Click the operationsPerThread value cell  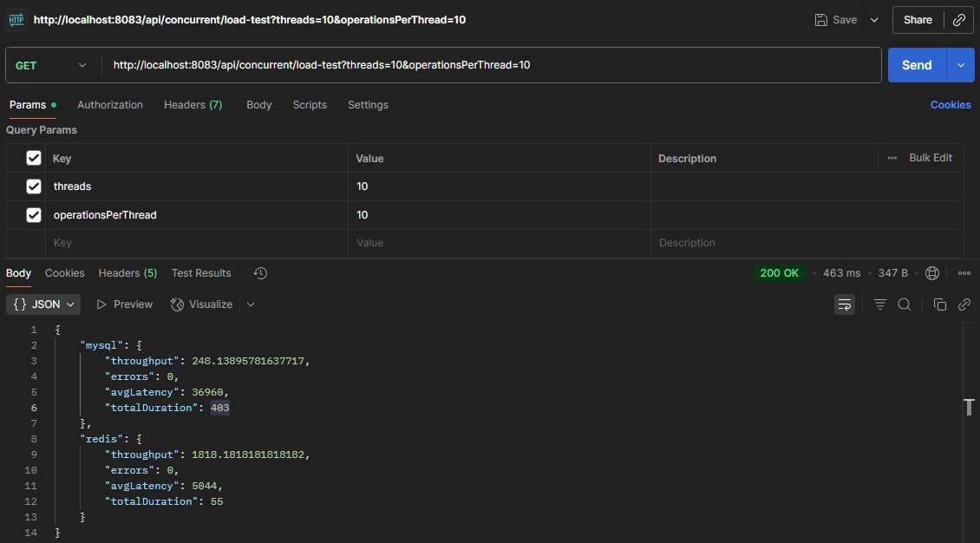pyautogui.click(x=499, y=215)
